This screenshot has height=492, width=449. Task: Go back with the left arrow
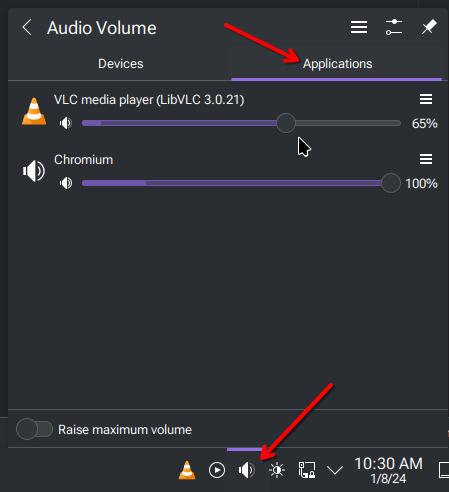[x=27, y=27]
